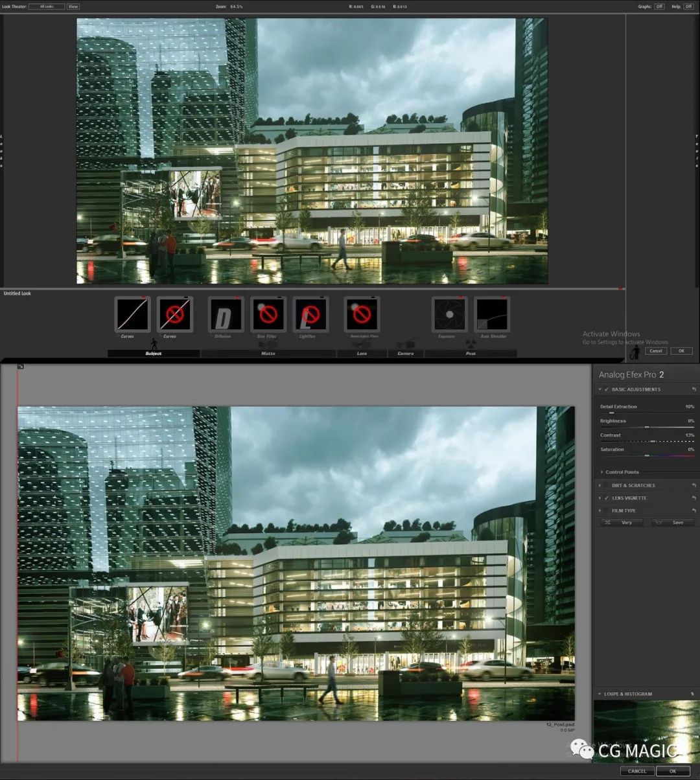The width and height of the screenshot is (700, 780).
Task: Open the Looks drawer on left edge
Action: 2,151
